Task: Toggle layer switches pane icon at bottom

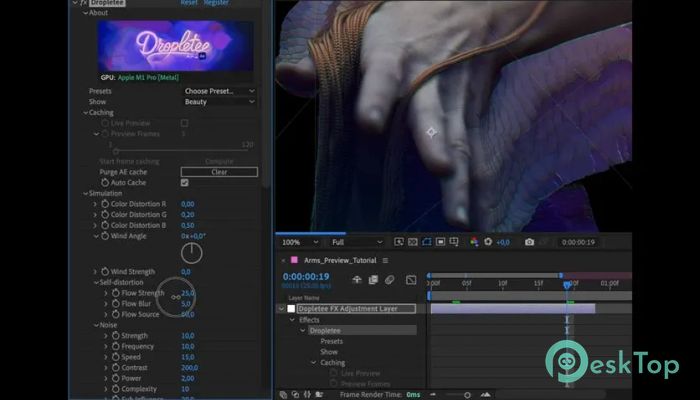Action: coord(283,394)
